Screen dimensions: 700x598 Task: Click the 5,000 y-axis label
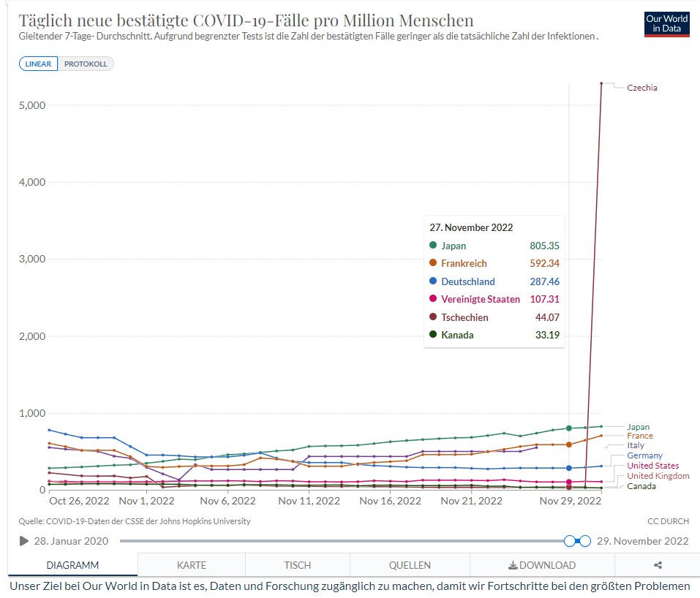pyautogui.click(x=32, y=106)
